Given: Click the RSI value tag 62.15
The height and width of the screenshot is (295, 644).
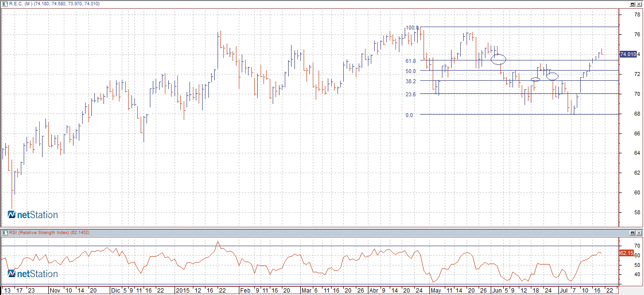Looking at the screenshot, I should click(626, 253).
